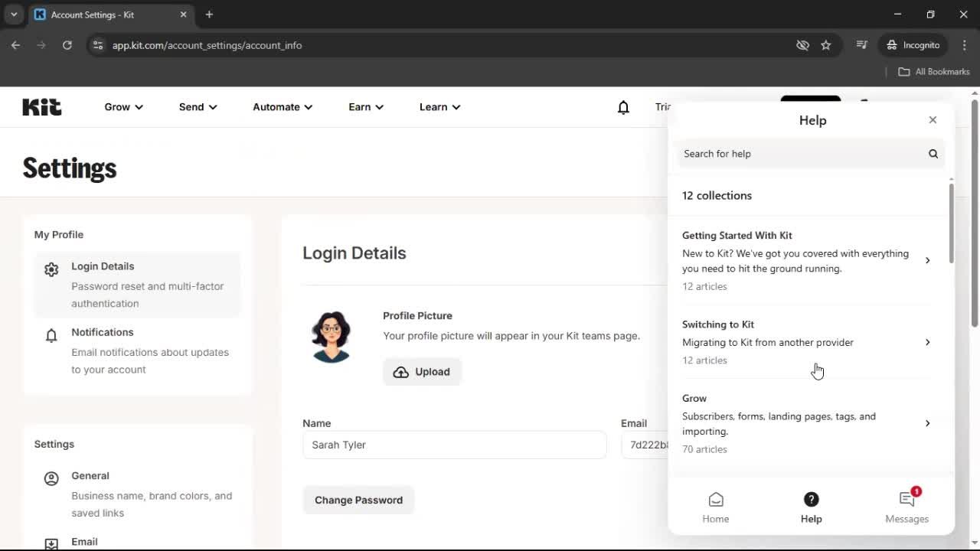This screenshot has height=551, width=980.
Task: Click the Change Password button
Action: (358, 500)
